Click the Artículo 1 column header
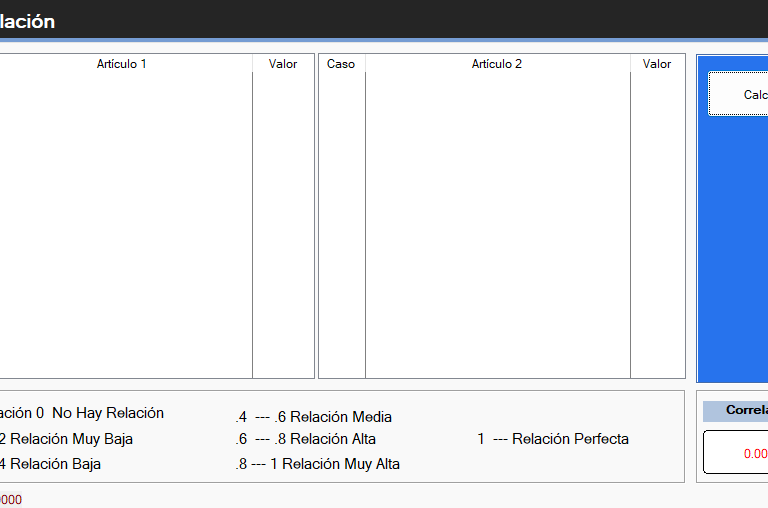Viewport: 768px width, 508px height. [x=122, y=64]
